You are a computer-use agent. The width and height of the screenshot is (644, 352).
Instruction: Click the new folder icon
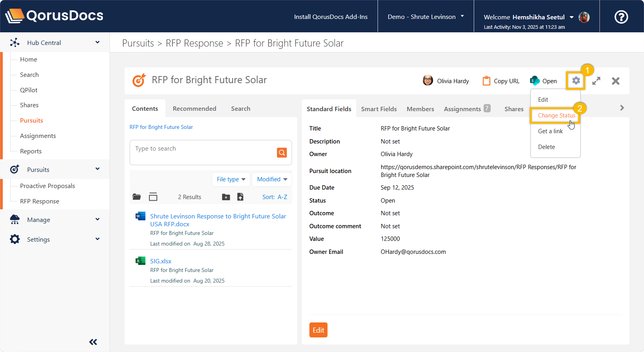pyautogui.click(x=226, y=197)
